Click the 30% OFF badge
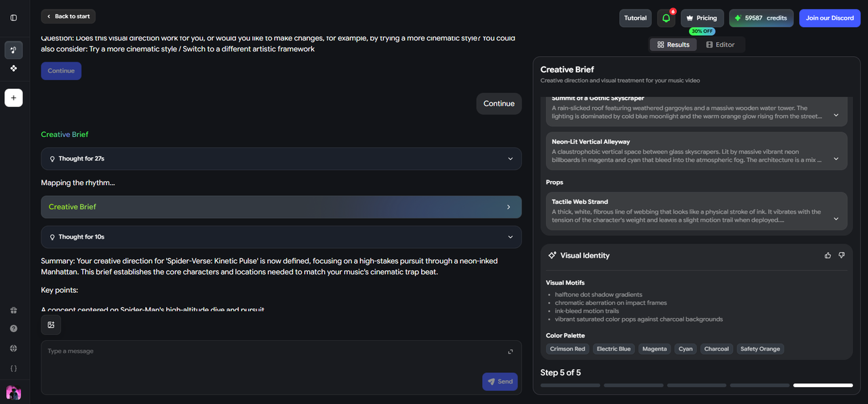This screenshot has width=868, height=404. pyautogui.click(x=702, y=31)
